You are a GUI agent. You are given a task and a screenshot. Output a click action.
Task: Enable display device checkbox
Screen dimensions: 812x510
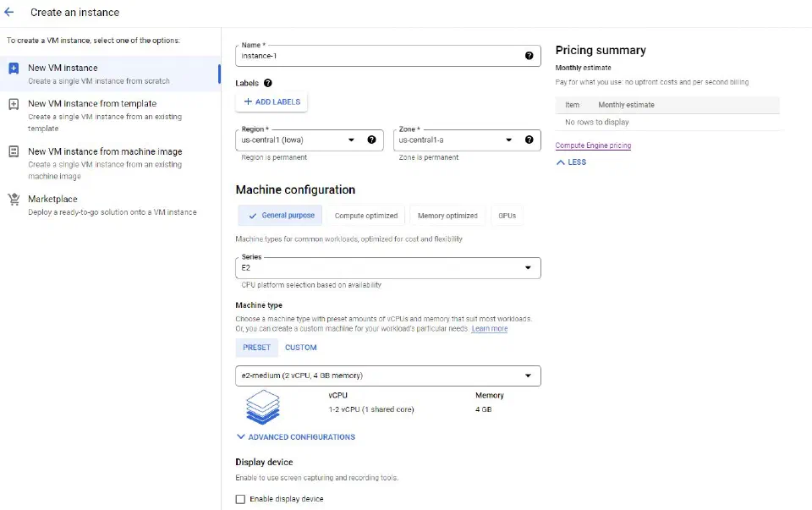coord(240,499)
